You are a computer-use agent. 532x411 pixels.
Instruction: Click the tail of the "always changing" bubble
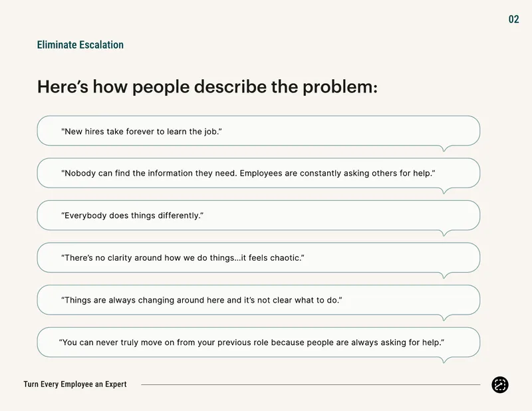click(x=444, y=317)
